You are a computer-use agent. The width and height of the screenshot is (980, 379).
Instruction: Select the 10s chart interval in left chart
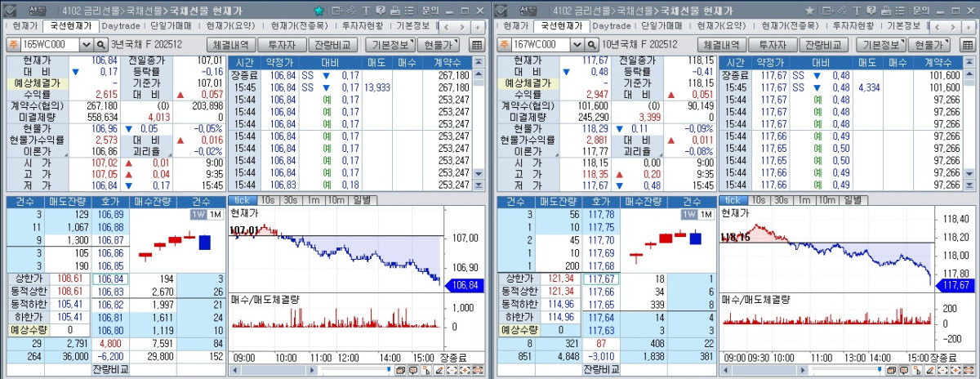click(267, 200)
